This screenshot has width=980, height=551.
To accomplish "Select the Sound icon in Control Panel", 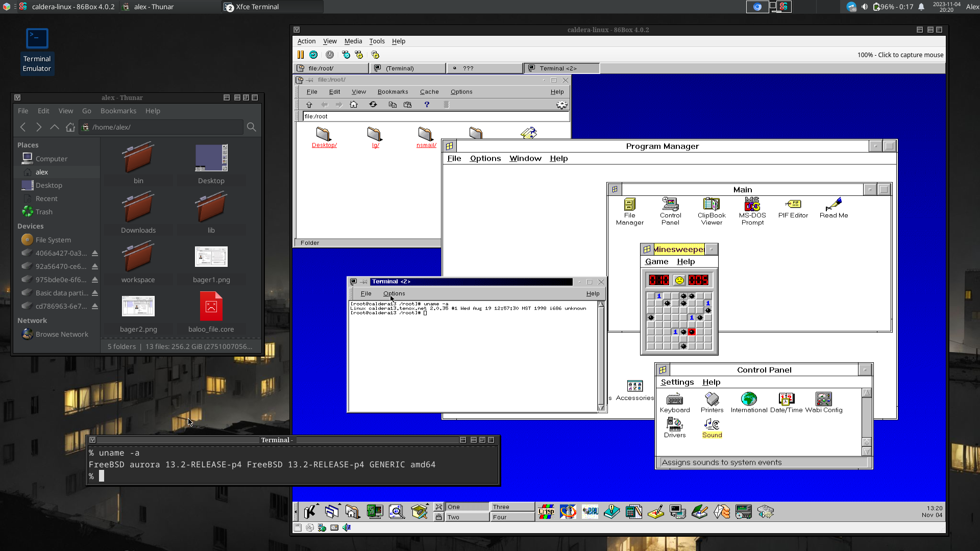I will coord(712,424).
